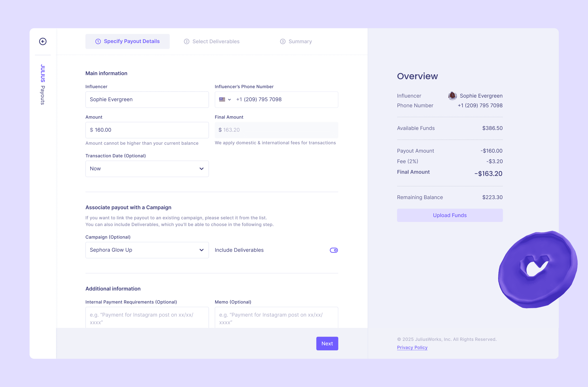588x387 pixels.
Task: Click the JULIUS Payouts logo
Action: (43, 84)
